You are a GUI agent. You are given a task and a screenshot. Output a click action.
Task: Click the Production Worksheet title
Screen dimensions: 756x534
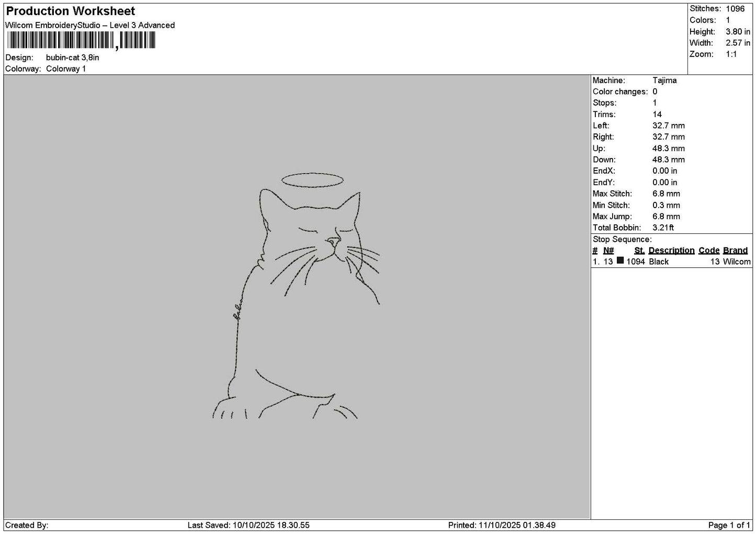click(x=70, y=11)
